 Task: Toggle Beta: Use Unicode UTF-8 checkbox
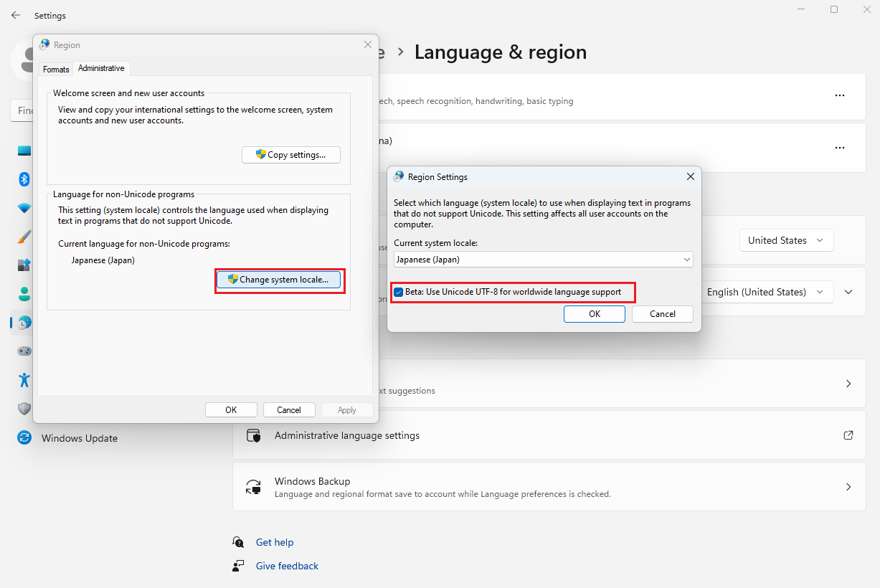(399, 292)
